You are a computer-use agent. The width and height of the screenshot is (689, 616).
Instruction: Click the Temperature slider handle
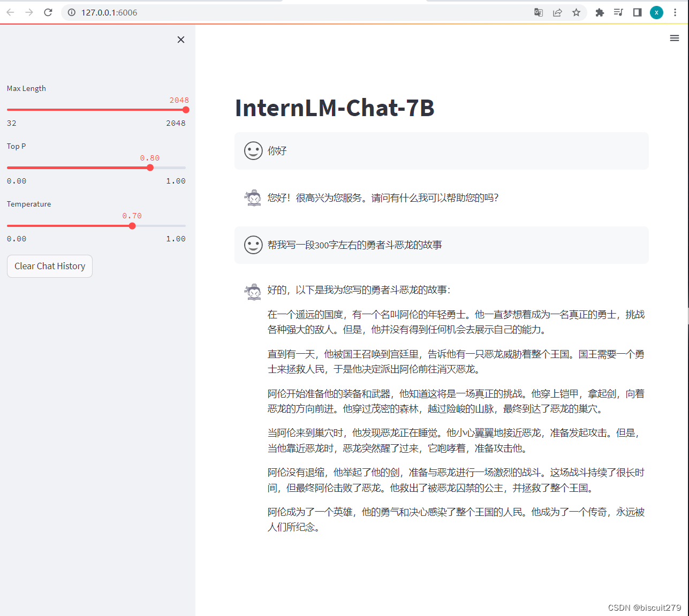132,225
